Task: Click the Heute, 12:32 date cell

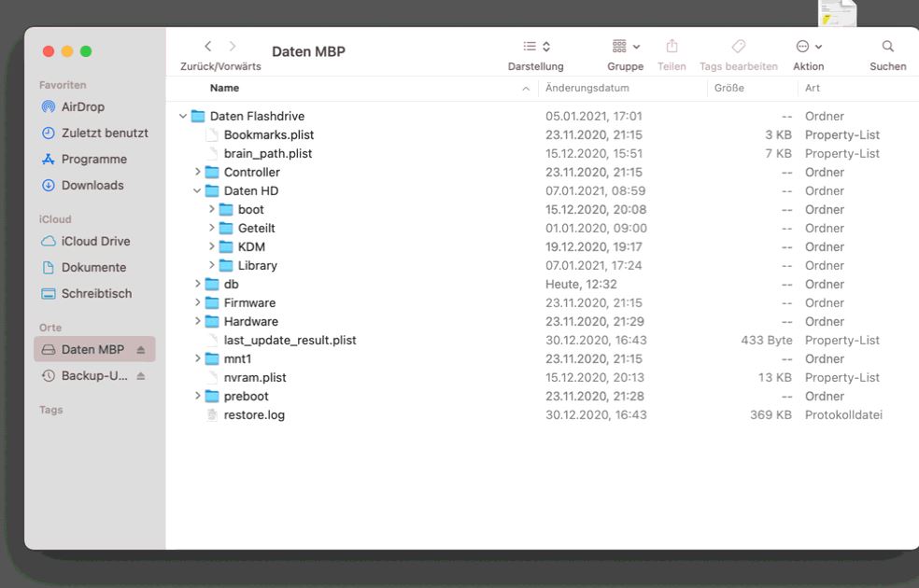Action: click(581, 284)
